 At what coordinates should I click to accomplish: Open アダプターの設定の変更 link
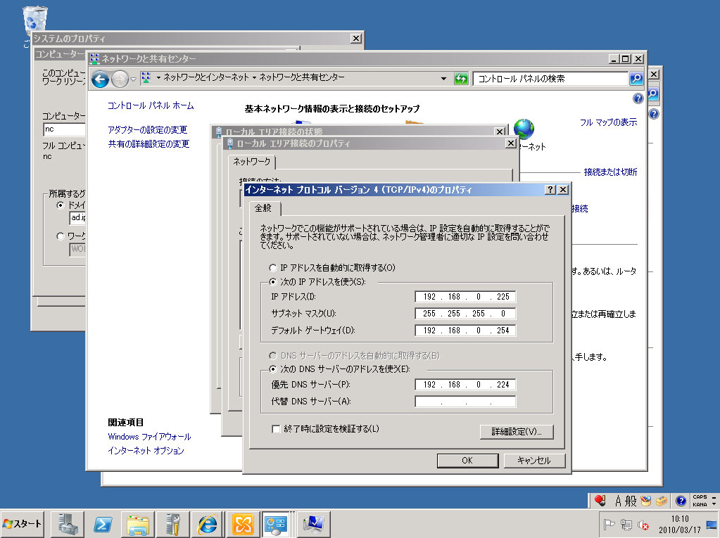click(147, 130)
